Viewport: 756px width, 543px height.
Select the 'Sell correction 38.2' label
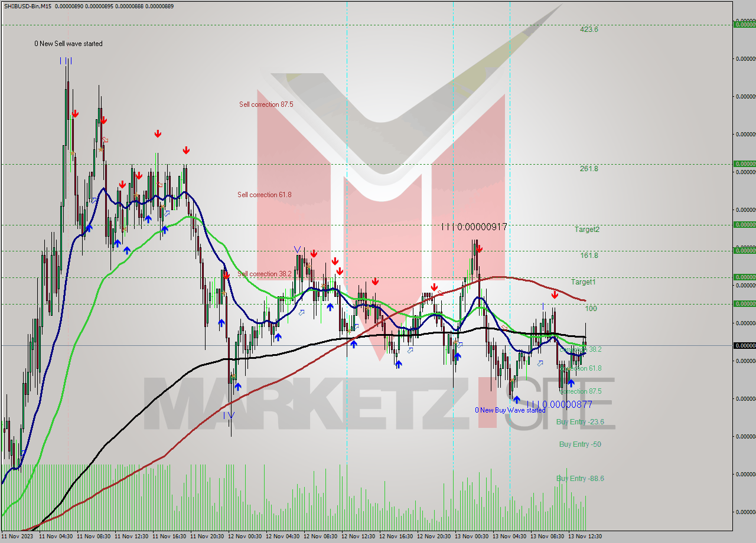tap(265, 274)
